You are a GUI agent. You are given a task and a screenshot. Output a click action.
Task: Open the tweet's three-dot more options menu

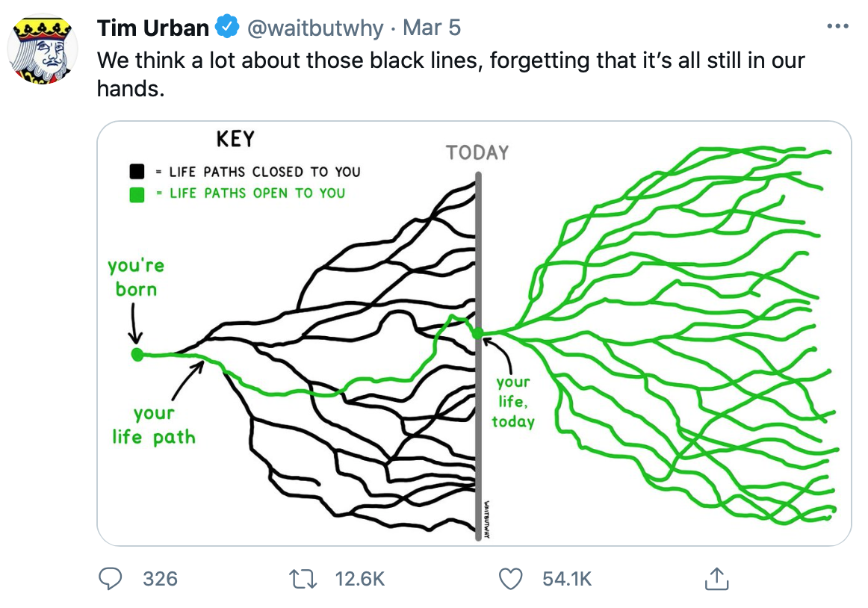(839, 27)
